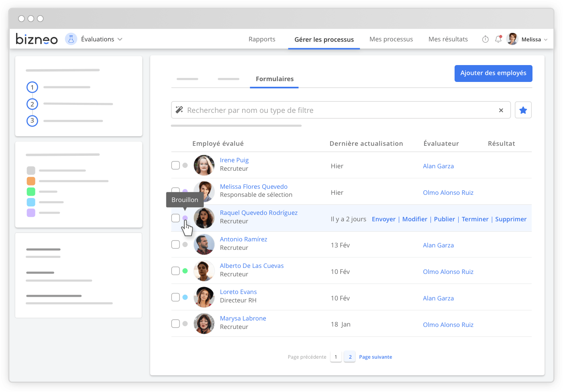The width and height of the screenshot is (563, 392).
Task: Focus the Rechercher par nom search field
Action: click(x=341, y=110)
